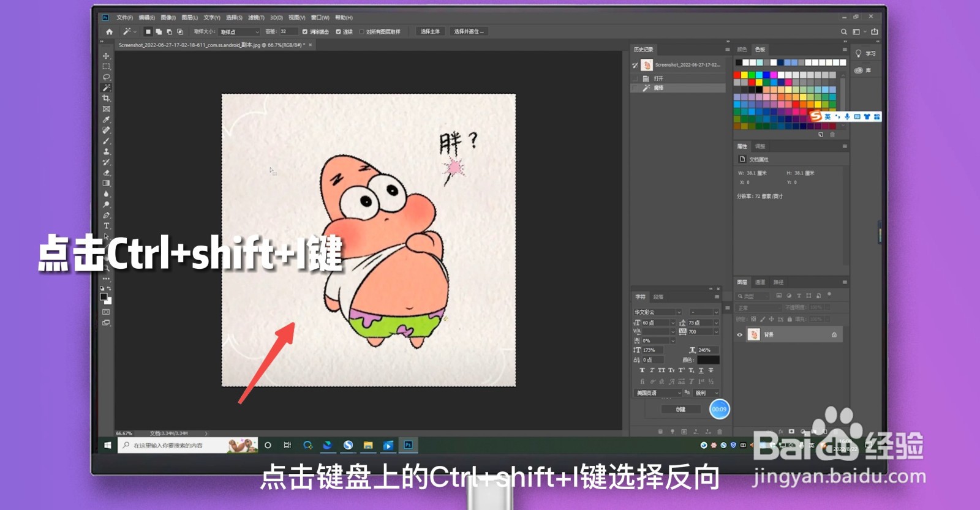Open Magic Wand tool preset dropdown arrow
Viewport: 980px width, 510px height.
pos(135,32)
